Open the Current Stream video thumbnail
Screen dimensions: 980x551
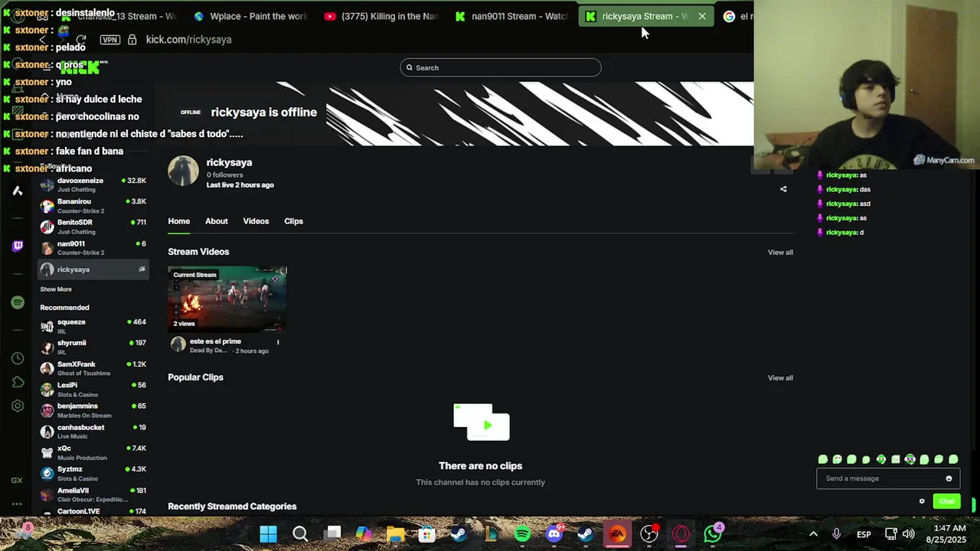coord(227,299)
